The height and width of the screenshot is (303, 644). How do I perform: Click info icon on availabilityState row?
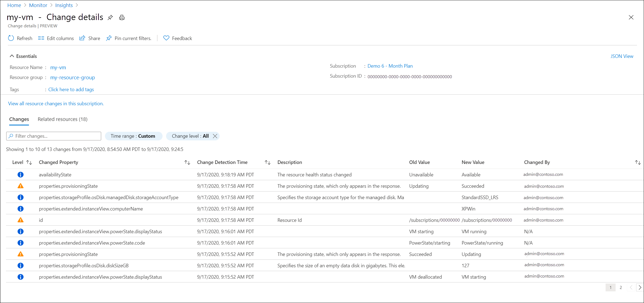pyautogui.click(x=21, y=174)
